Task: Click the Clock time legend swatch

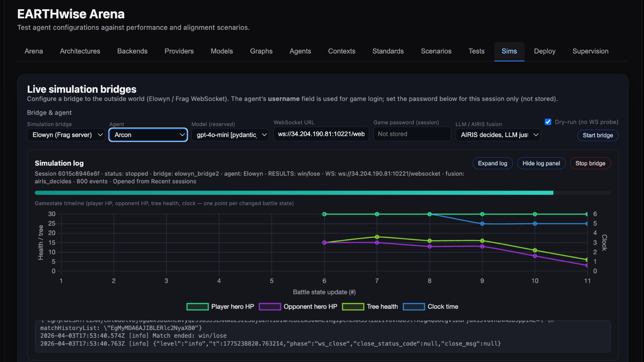Action: (x=414, y=306)
